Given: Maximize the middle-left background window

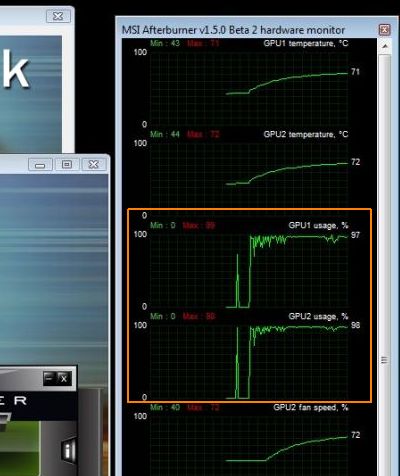Looking at the screenshot, I should [x=67, y=164].
